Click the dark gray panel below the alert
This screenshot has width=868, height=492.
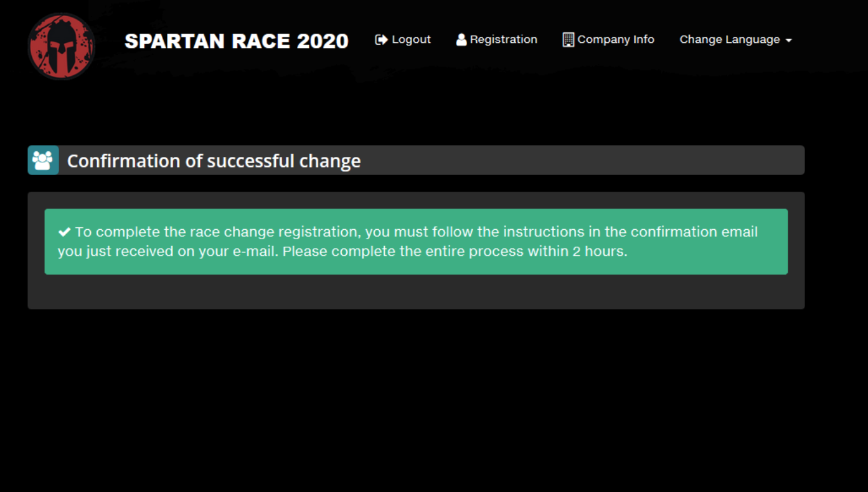(416, 292)
